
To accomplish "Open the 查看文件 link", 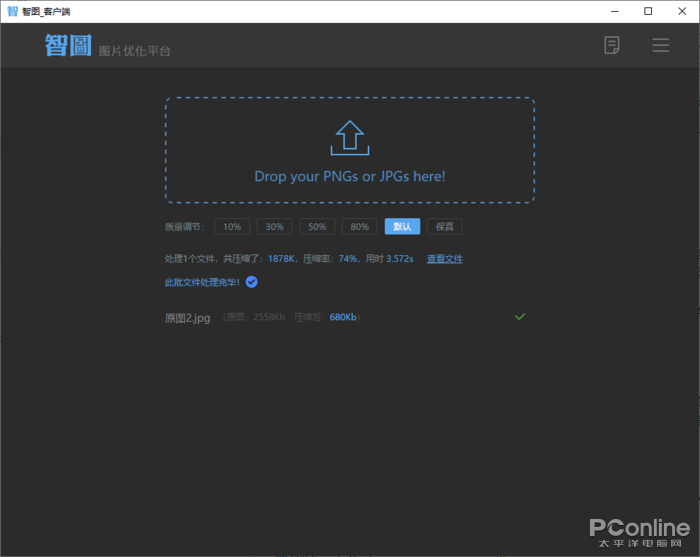I will 445,259.
